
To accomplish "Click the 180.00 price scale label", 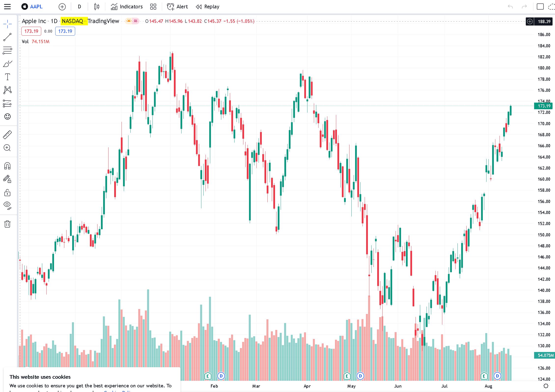I will tap(544, 68).
